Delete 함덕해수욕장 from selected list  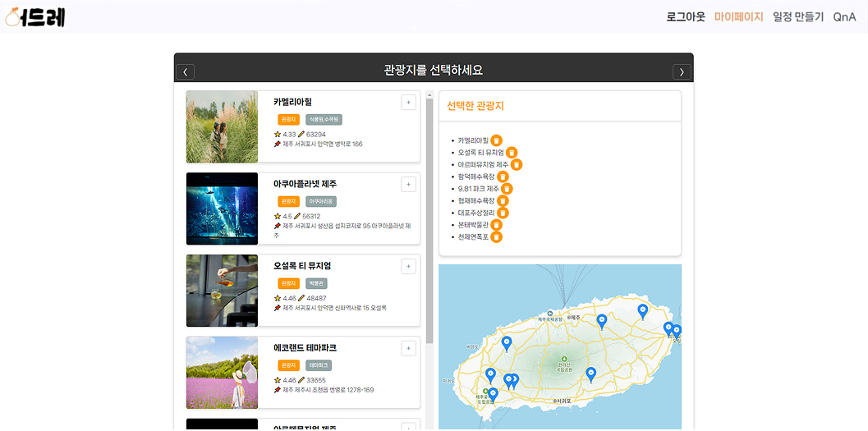pos(503,177)
